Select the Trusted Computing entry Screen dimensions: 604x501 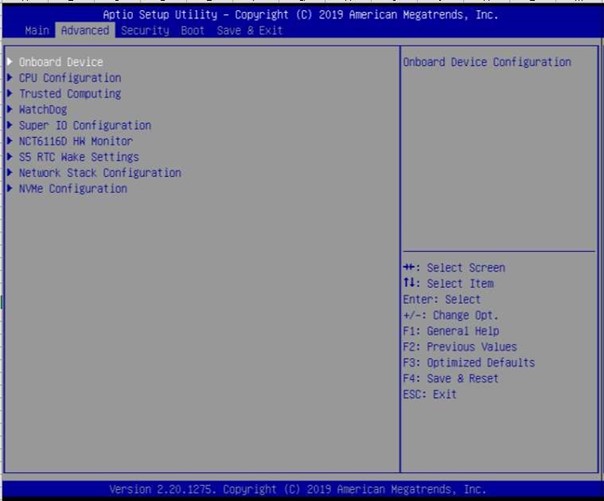coord(70,94)
